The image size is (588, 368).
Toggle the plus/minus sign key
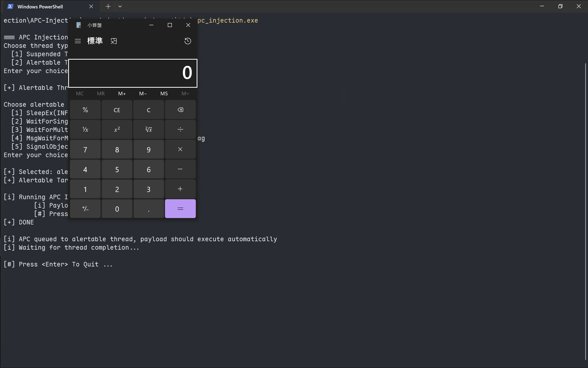click(85, 209)
